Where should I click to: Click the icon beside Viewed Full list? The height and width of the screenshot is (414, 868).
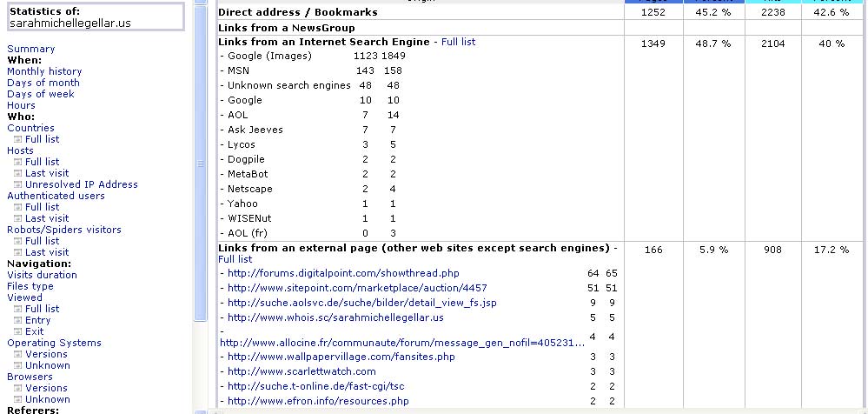point(17,309)
